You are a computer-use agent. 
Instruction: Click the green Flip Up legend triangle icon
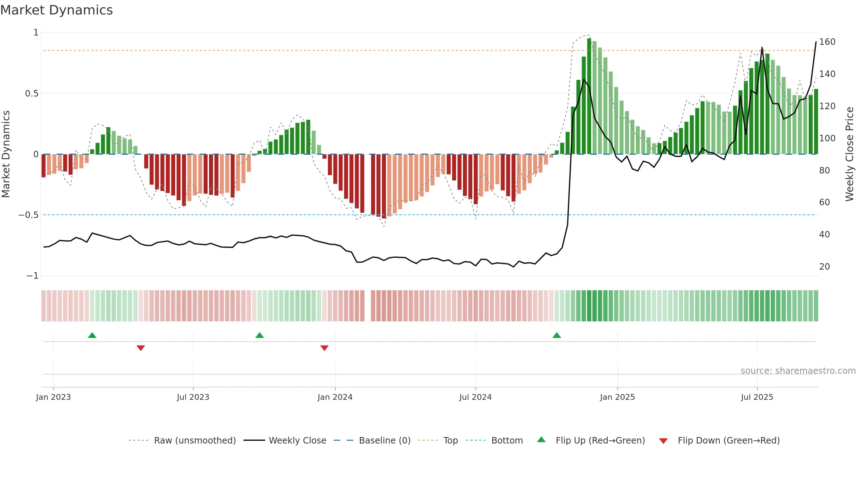tap(541, 440)
